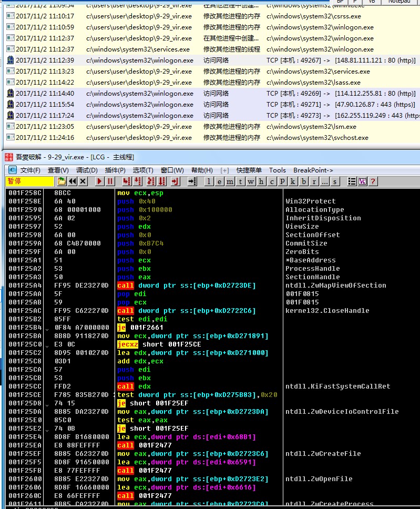Open the 快捷菜单 shortcut menu

coord(249,170)
